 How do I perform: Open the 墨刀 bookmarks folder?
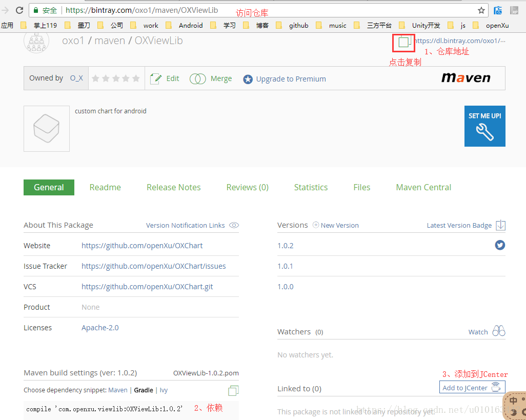[77, 26]
